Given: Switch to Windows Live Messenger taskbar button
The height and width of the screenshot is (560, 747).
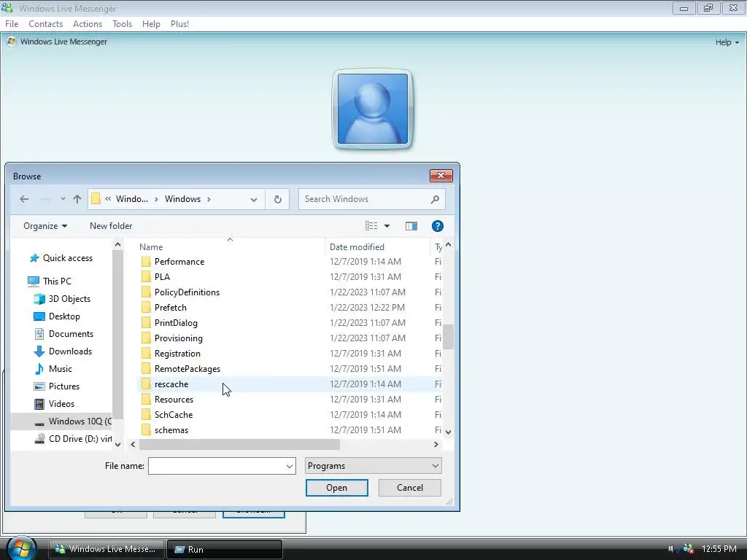Looking at the screenshot, I should (x=107, y=549).
